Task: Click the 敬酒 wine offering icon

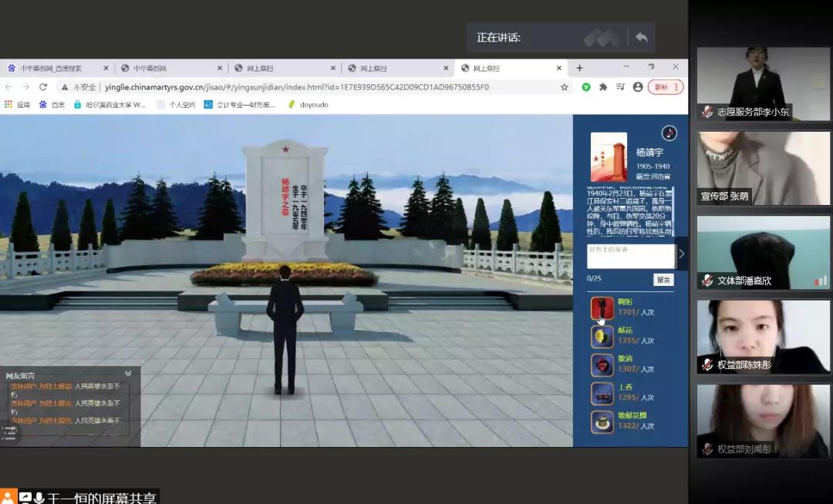Action: [602, 365]
